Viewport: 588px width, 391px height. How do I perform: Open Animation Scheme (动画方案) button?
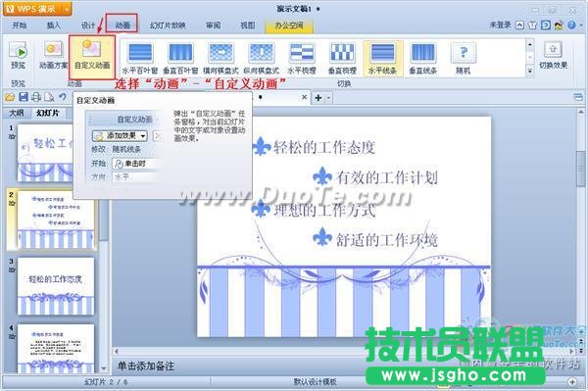click(53, 56)
